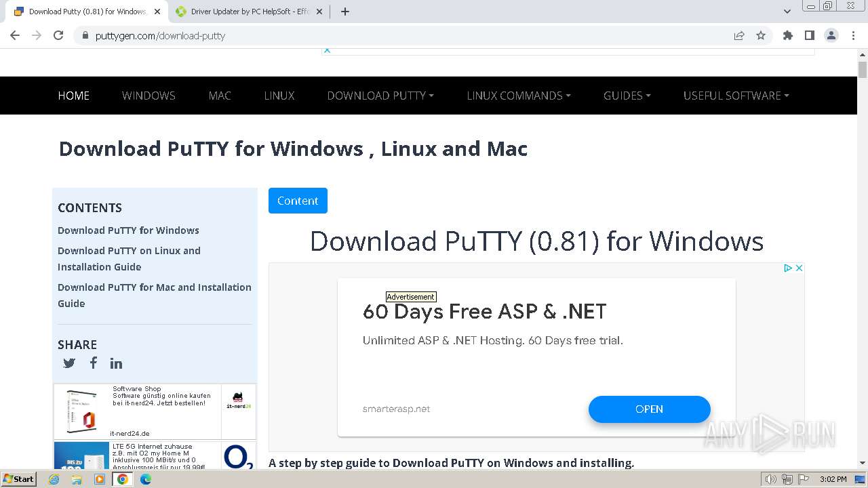Click the AdChoices triangle icon

pos(788,268)
